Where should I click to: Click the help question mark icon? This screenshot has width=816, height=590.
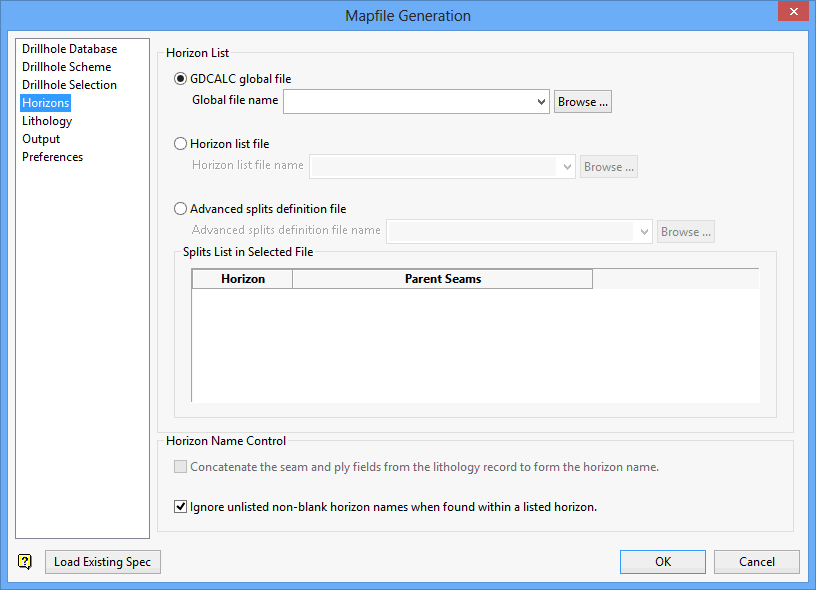coord(25,562)
